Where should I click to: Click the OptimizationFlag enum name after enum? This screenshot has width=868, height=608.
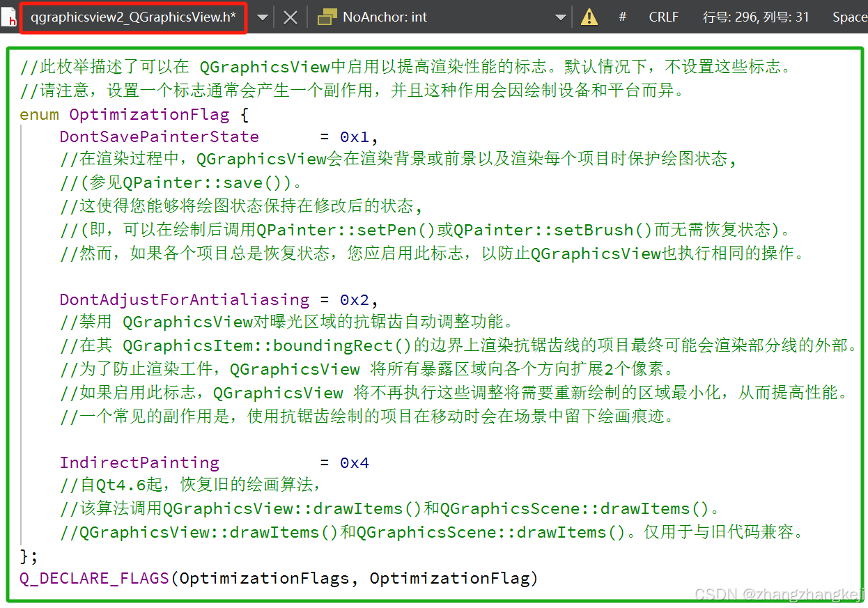coord(149,114)
